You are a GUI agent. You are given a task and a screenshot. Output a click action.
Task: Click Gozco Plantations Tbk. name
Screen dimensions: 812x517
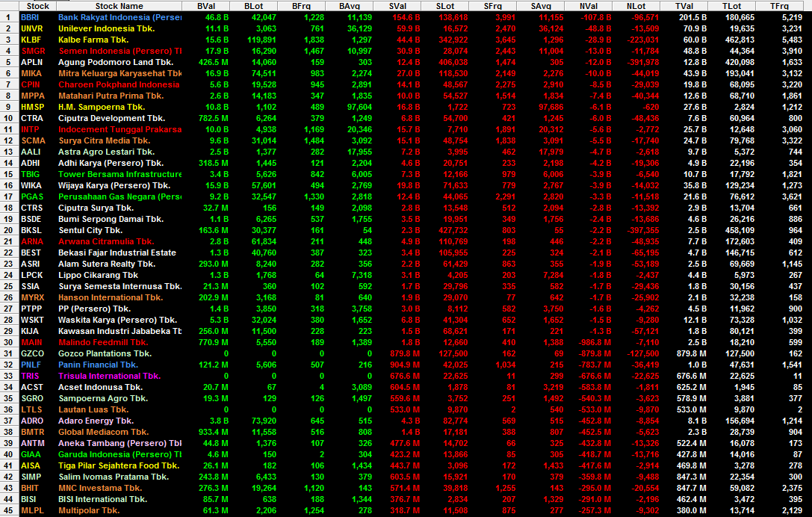pyautogui.click(x=105, y=354)
